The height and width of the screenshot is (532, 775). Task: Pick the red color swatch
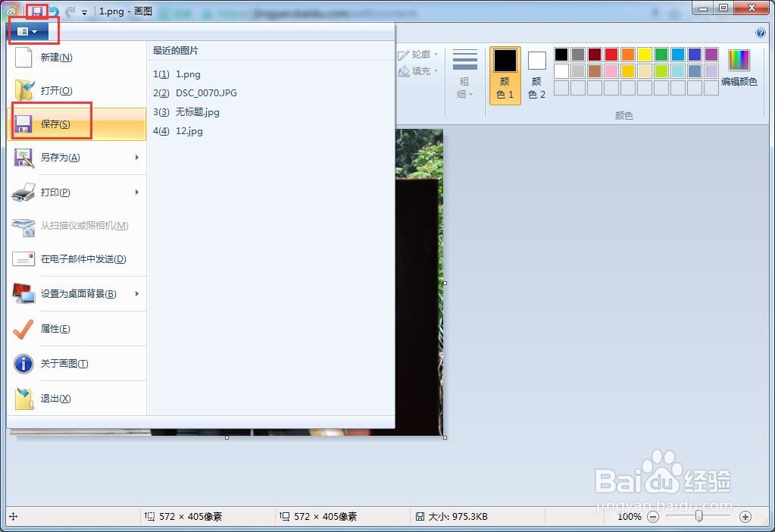(x=610, y=54)
